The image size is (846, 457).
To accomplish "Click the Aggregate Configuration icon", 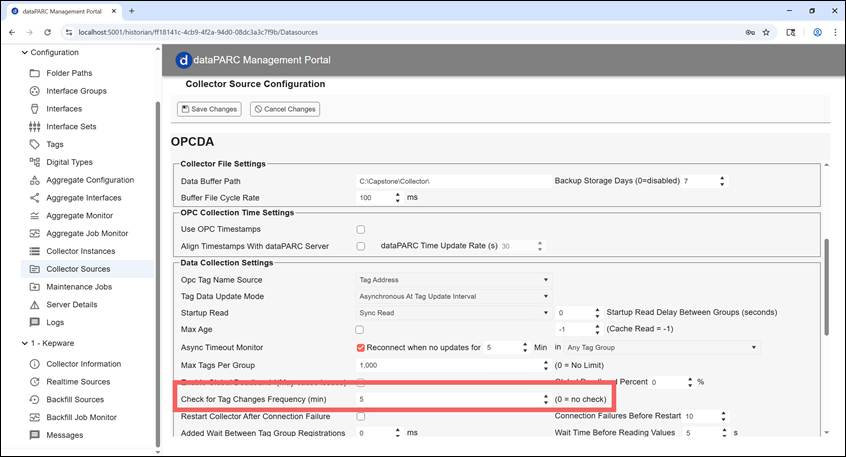I will point(35,180).
